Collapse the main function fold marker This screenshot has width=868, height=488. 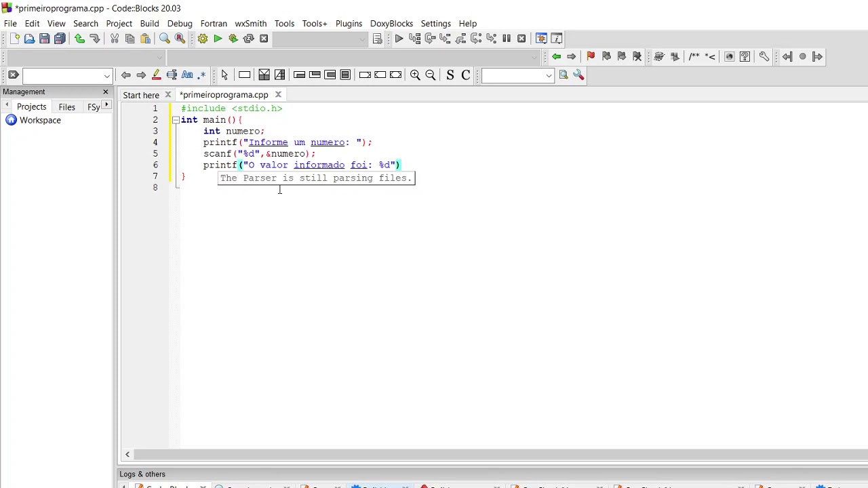point(176,120)
